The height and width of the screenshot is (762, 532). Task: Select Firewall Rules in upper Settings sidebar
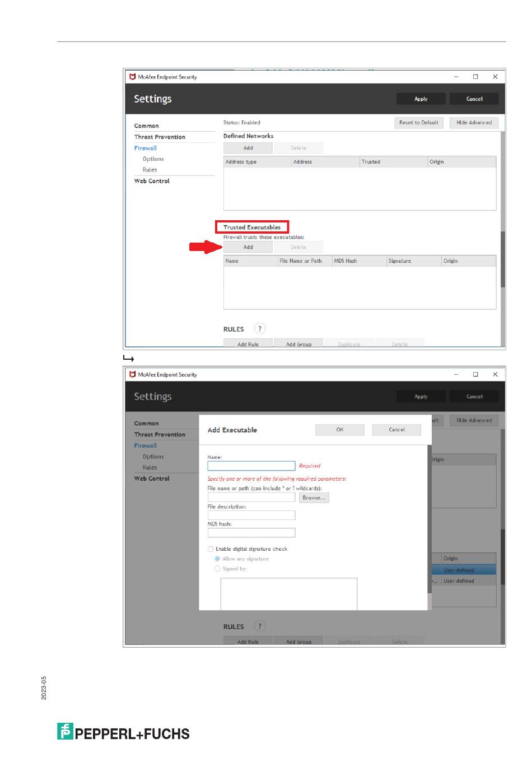click(150, 170)
